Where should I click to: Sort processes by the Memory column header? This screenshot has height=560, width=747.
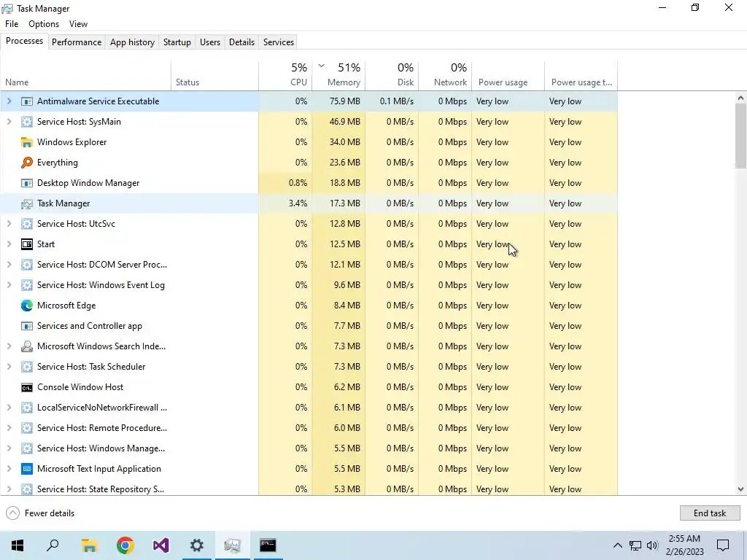[338, 75]
